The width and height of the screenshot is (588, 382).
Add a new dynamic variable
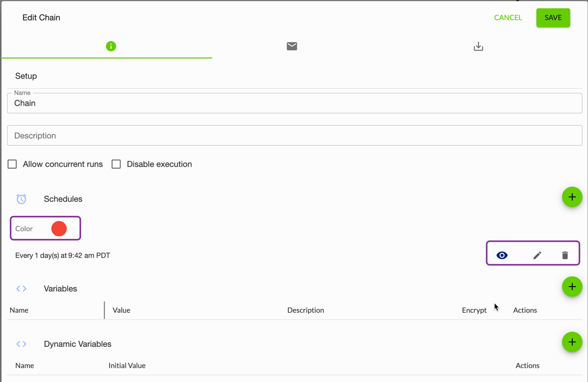point(572,342)
